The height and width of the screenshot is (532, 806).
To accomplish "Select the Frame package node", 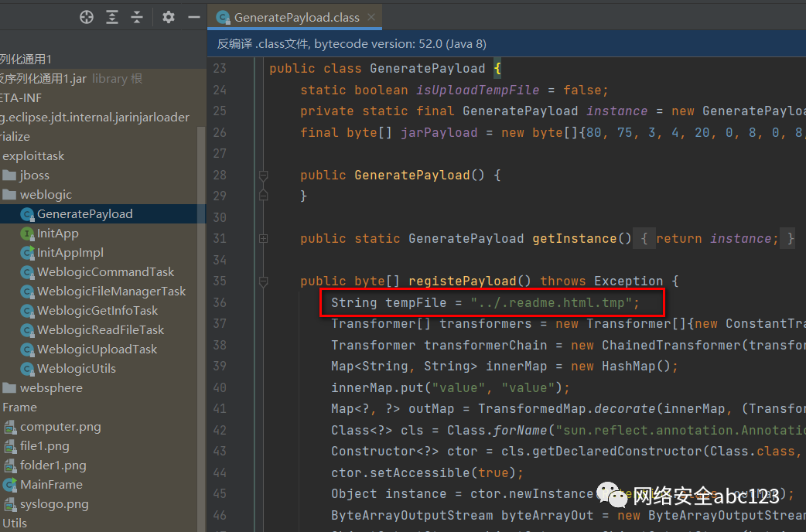I will pos(19,408).
